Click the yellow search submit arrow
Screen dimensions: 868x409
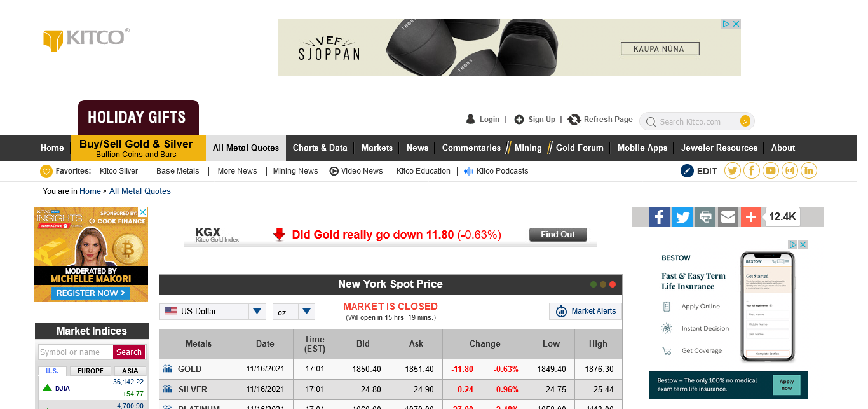click(745, 121)
